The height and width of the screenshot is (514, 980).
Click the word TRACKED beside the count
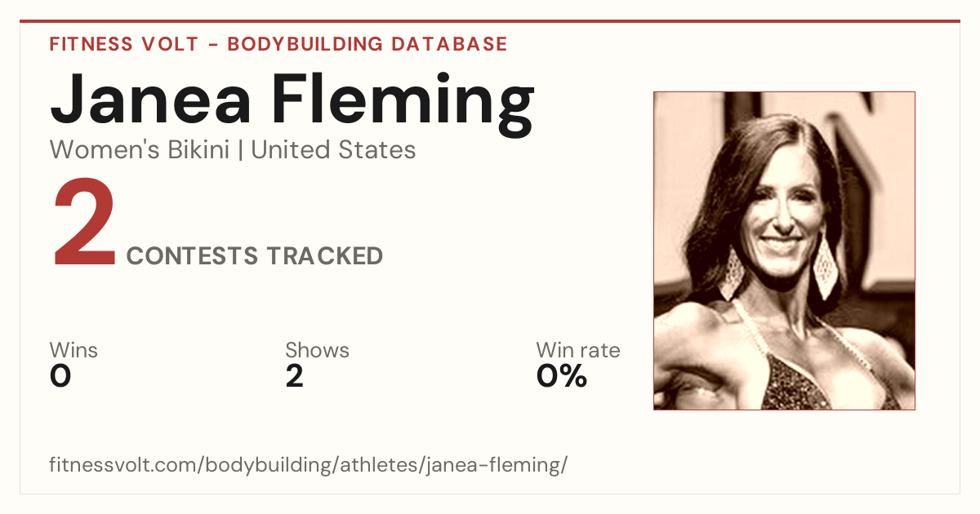point(323,256)
